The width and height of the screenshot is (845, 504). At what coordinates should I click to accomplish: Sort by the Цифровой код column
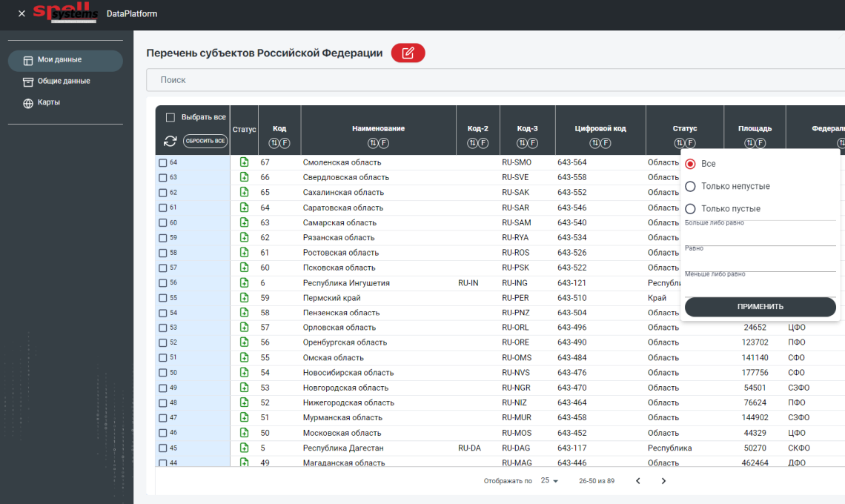(x=595, y=143)
